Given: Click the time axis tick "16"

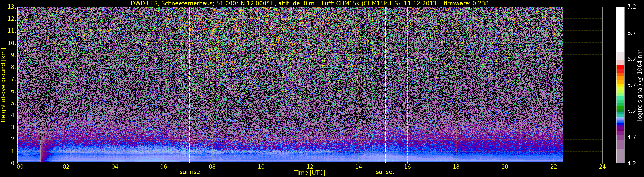Looking at the screenshot, I should tap(407, 167).
